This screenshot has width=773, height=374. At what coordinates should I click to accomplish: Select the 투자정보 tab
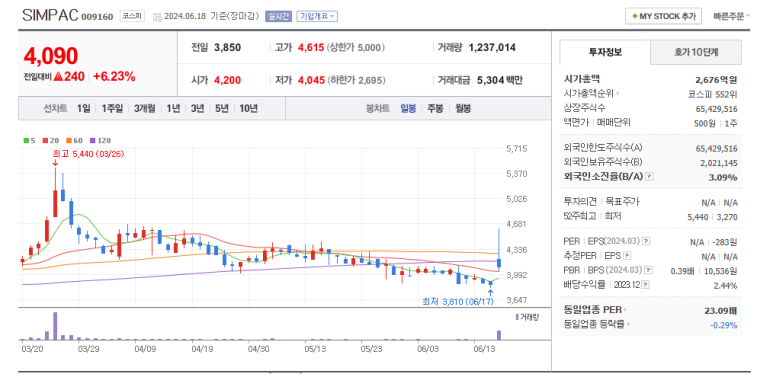[605, 52]
